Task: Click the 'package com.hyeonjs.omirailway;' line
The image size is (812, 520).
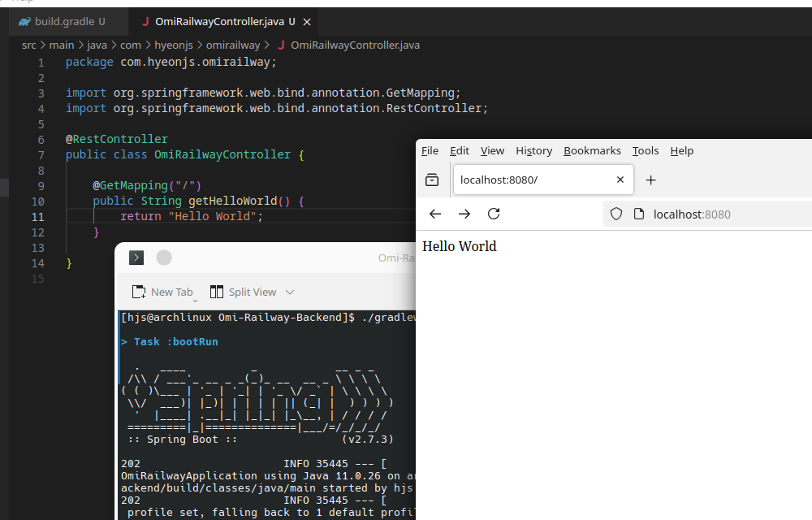Action: (171, 62)
